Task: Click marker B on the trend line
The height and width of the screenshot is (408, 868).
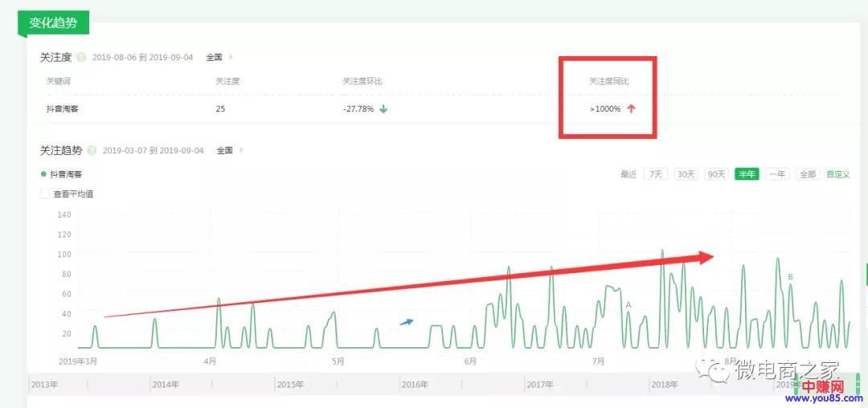Action: click(x=790, y=277)
